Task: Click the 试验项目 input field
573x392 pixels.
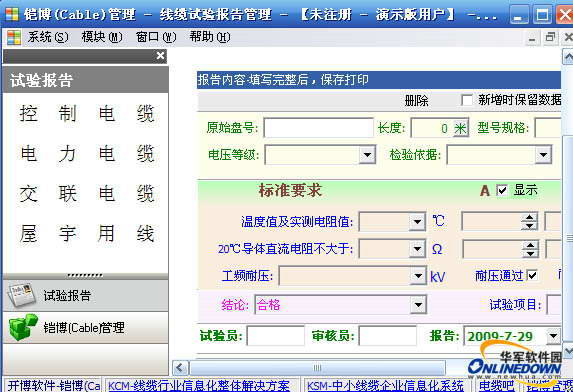Action: (554, 305)
